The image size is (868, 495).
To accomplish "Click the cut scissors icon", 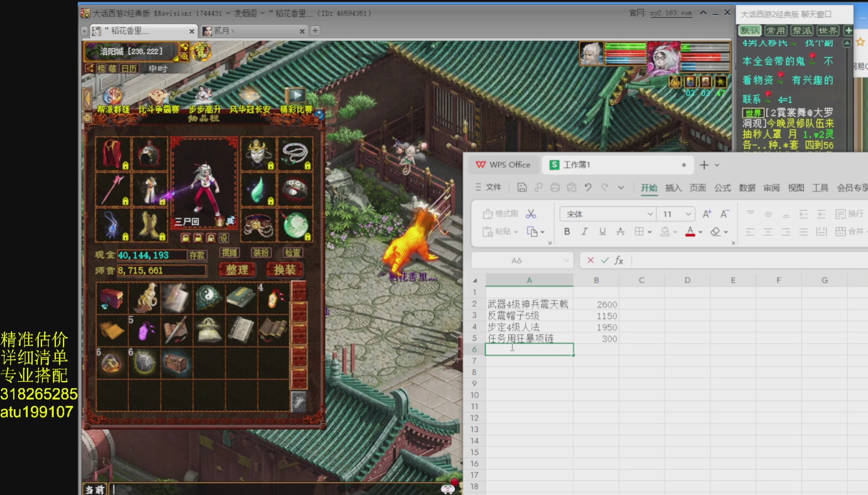I will pos(531,214).
